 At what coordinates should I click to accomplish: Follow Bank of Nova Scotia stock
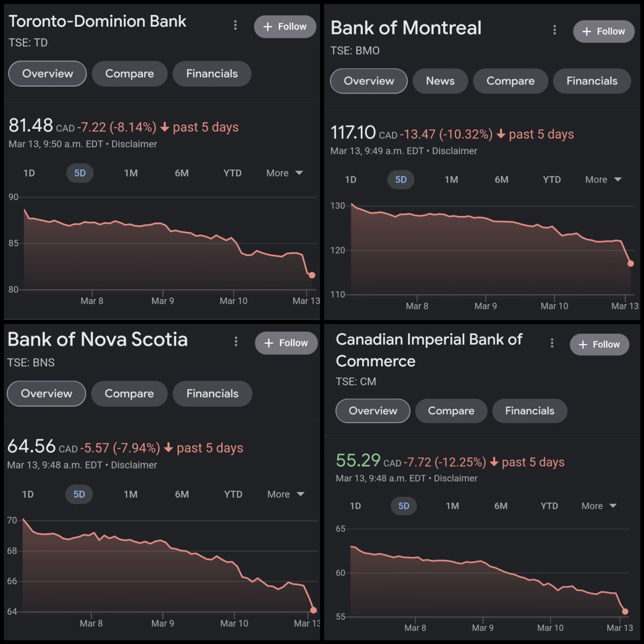click(286, 343)
